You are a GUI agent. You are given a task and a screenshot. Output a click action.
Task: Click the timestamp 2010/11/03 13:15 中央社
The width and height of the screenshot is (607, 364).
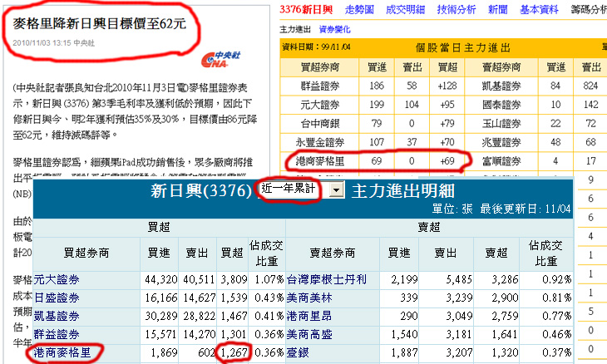point(53,43)
